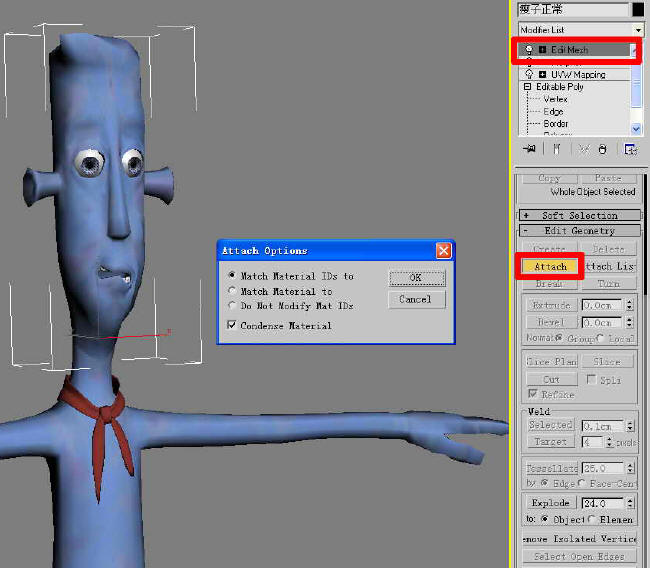Image resolution: width=650 pixels, height=568 pixels.
Task: Click the Pin Stack icon
Action: click(x=529, y=149)
